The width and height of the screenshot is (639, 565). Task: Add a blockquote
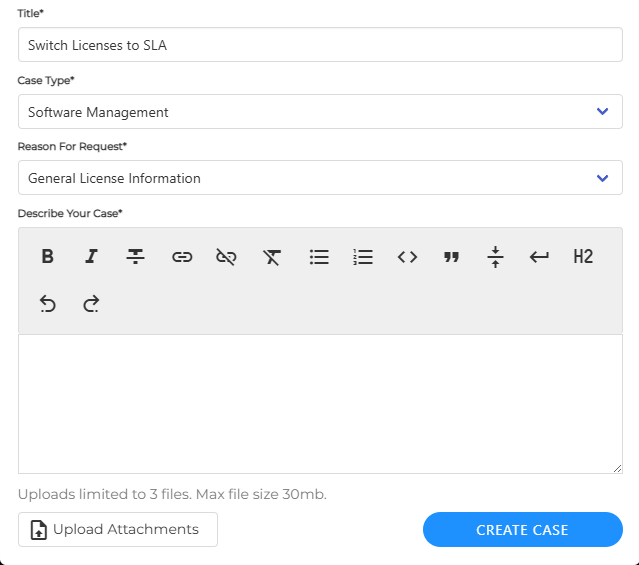click(451, 257)
